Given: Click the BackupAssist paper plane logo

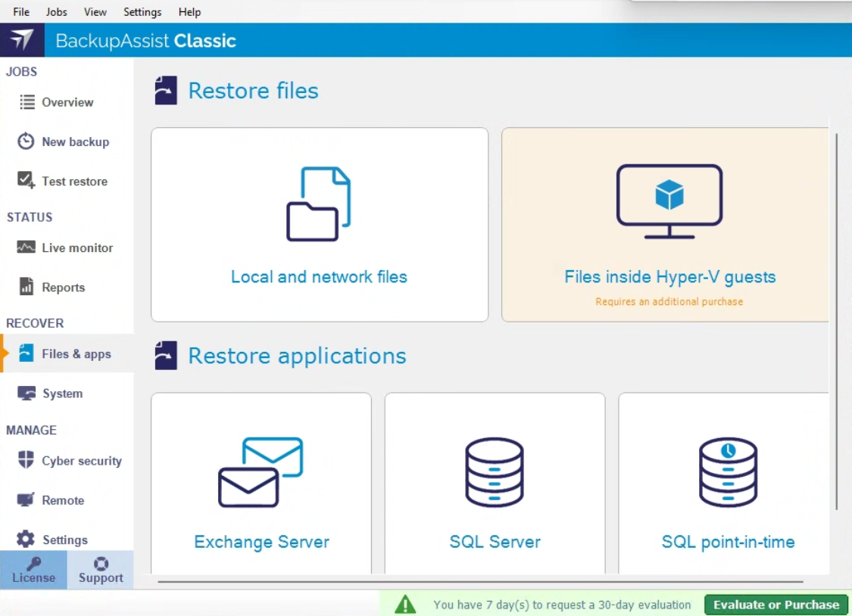Looking at the screenshot, I should (x=22, y=40).
